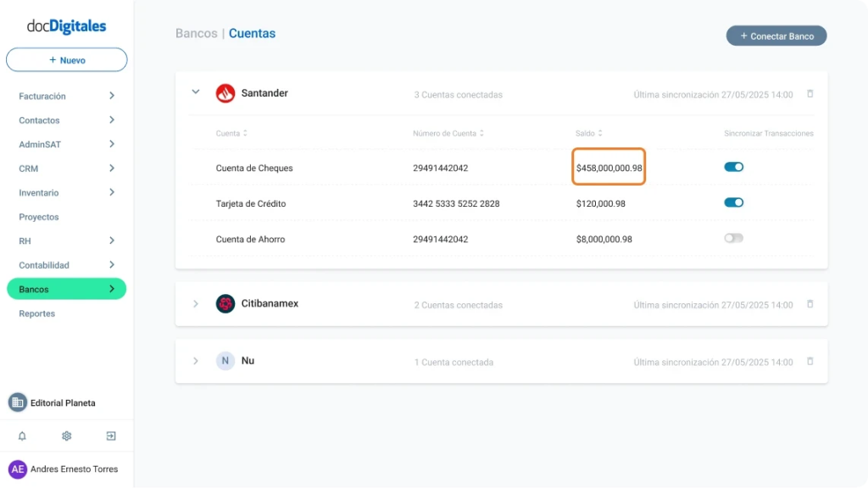Remove Nu bank using trash icon
Viewport: 868px width, 488px height.
click(810, 362)
